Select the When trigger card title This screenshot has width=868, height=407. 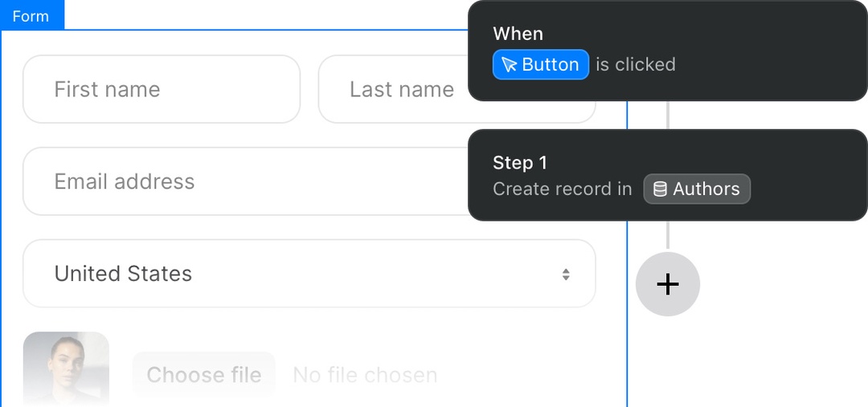518,34
